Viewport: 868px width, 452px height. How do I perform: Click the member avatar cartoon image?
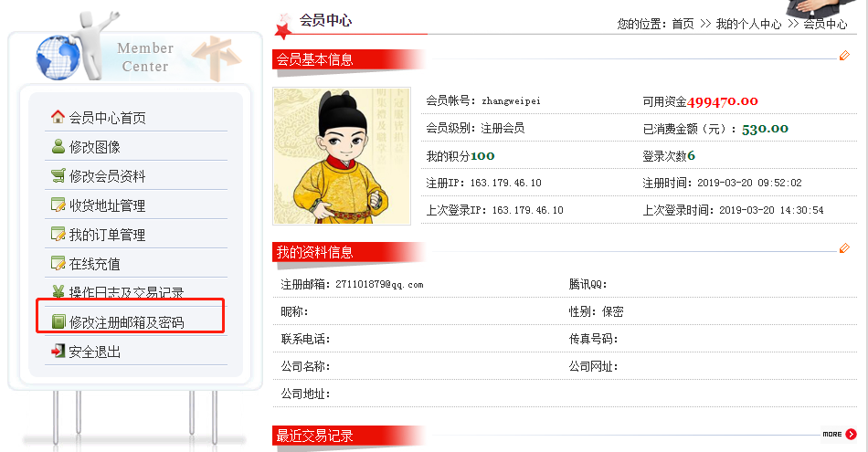pos(342,156)
